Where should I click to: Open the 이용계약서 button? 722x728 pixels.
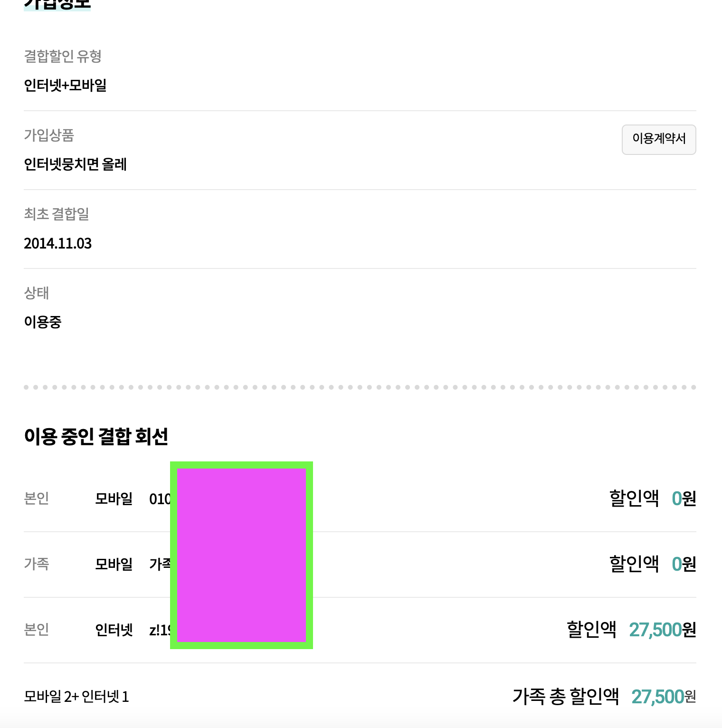pyautogui.click(x=658, y=139)
